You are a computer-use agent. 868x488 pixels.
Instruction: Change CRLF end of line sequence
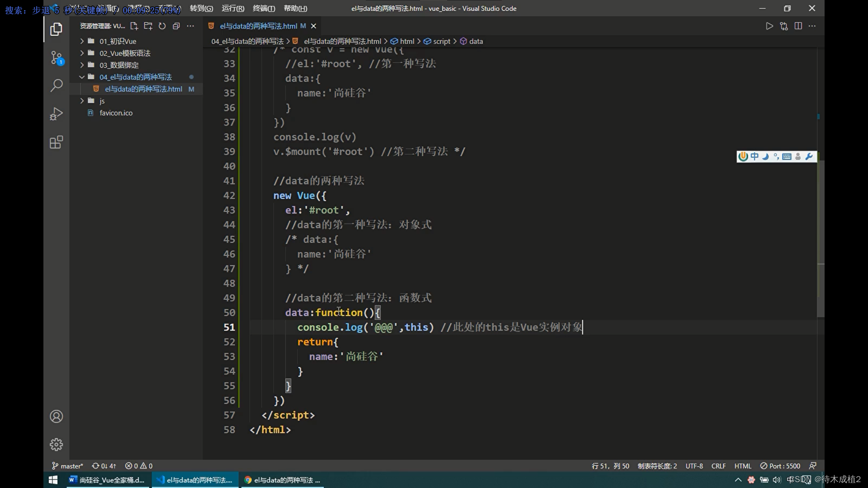718,466
